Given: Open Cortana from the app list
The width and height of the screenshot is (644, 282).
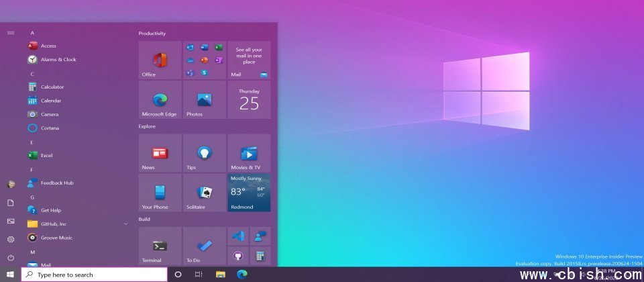Looking at the screenshot, I should pyautogui.click(x=78, y=128).
